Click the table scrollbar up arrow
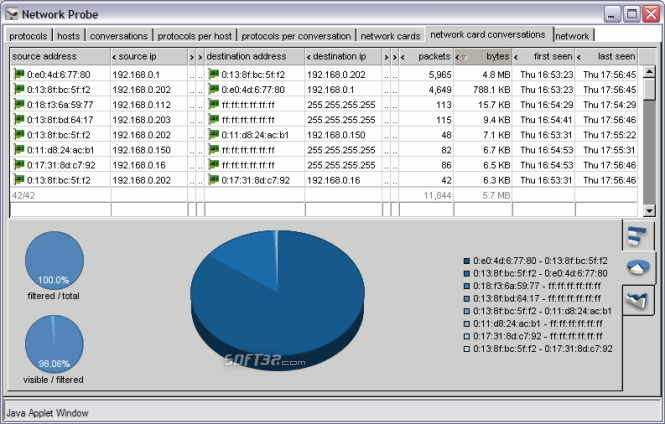The height and width of the screenshot is (424, 665). click(649, 72)
